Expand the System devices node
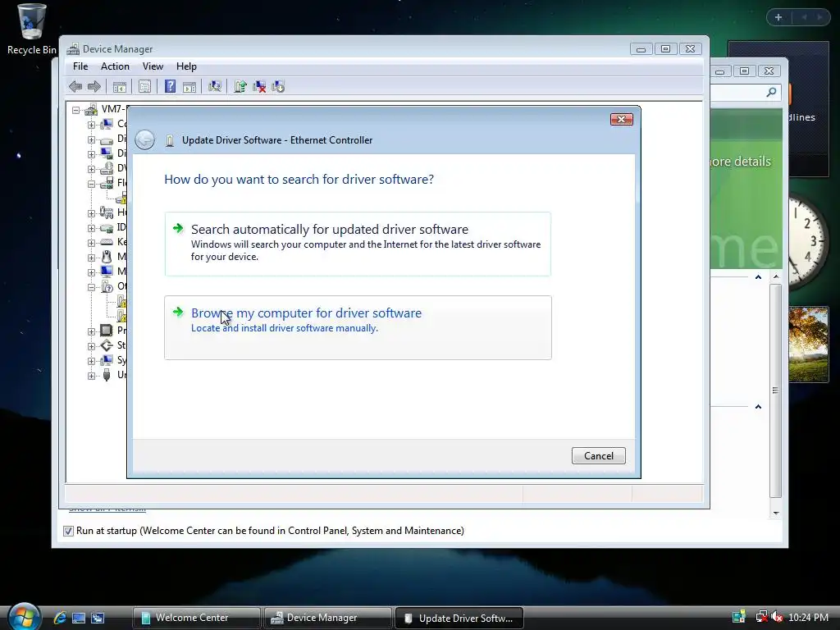 (91, 361)
